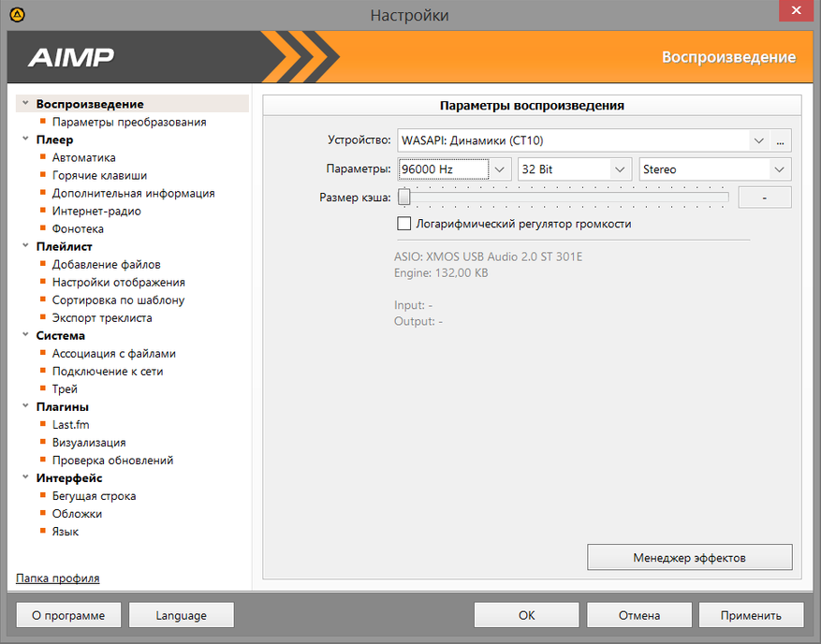This screenshot has height=644, width=821.
Task: Select Воспроизведение in the settings tree
Action: click(90, 104)
